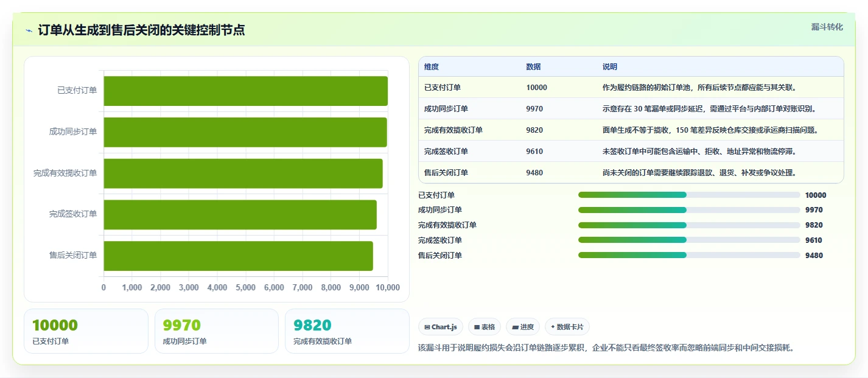Click the 9610 value in the table

pyautogui.click(x=535, y=152)
